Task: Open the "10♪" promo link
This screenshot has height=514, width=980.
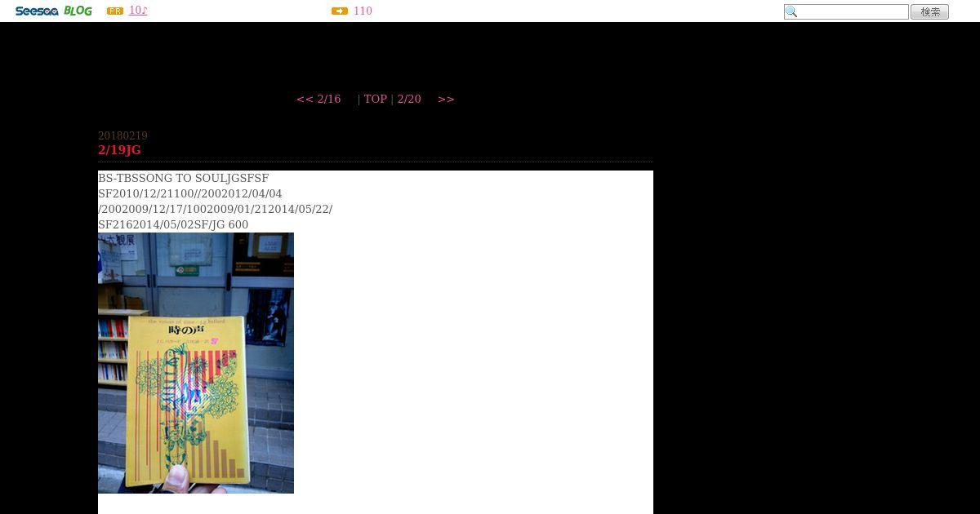Action: tap(138, 11)
